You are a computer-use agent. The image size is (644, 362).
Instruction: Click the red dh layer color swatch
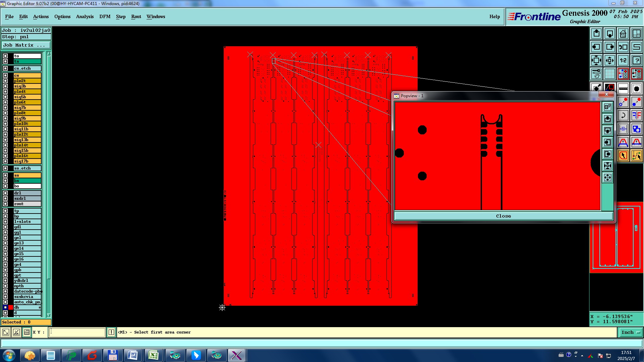coord(11,307)
